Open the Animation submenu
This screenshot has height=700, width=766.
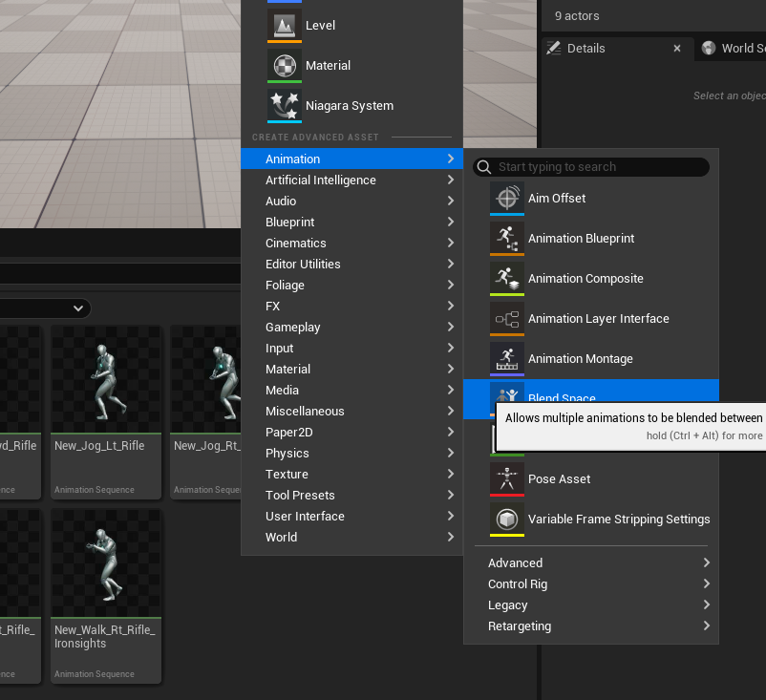[x=351, y=159]
